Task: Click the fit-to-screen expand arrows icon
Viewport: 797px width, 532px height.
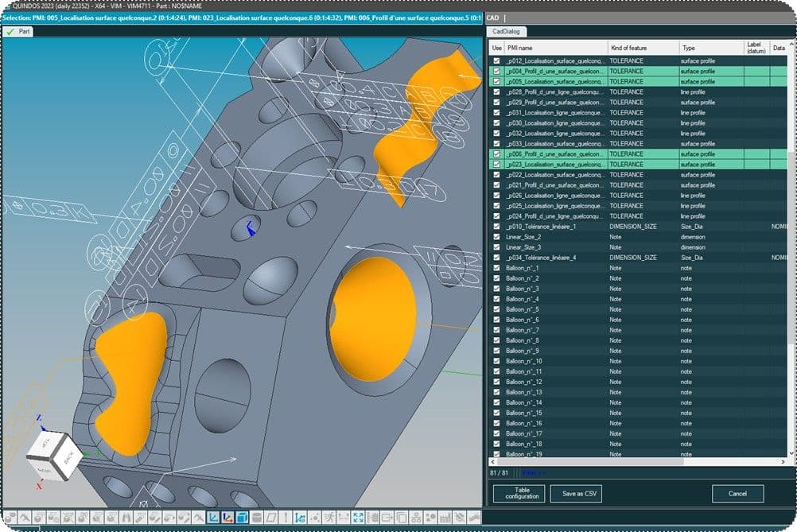Action: 358,517
